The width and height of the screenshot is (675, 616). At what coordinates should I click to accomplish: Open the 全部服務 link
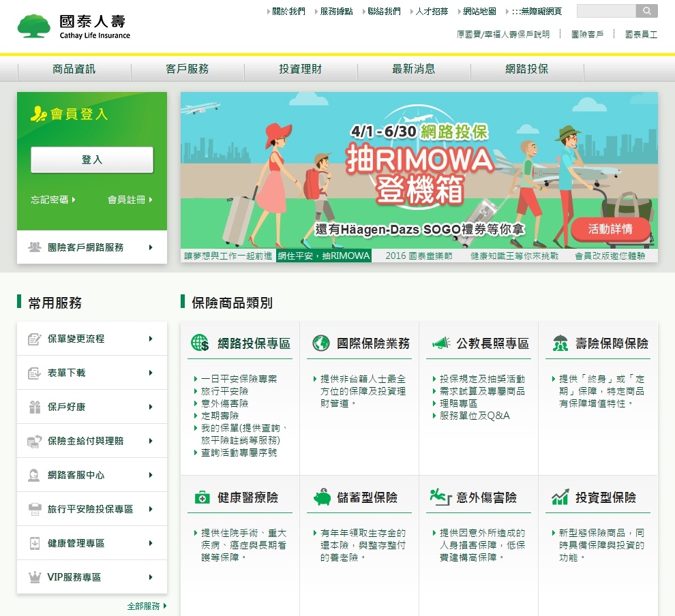[x=147, y=606]
